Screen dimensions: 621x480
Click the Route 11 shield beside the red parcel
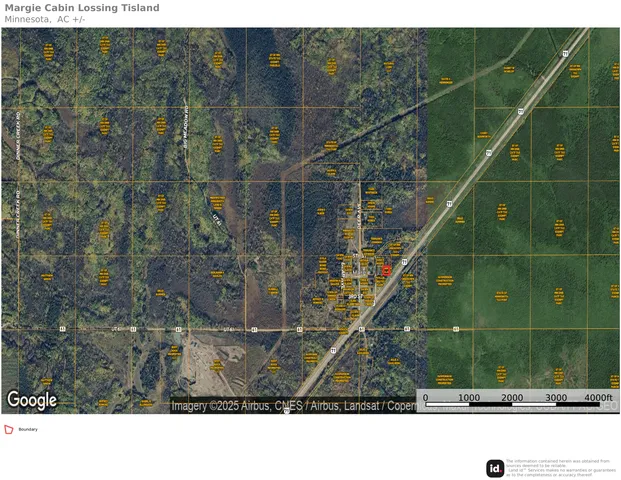404,262
